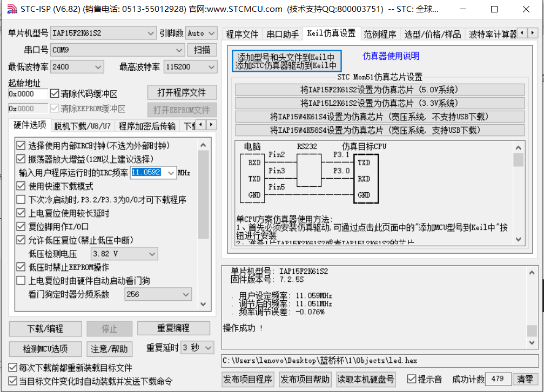This screenshot has height=392, width=544.
Task: Open IRC频率 11.0592 dropdown
Action: [x=171, y=172]
